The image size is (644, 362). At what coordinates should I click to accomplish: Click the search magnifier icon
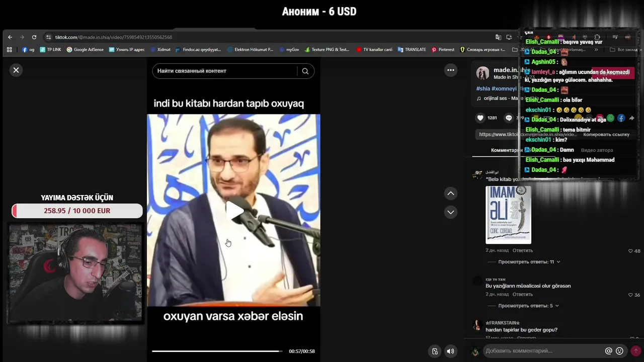(305, 71)
